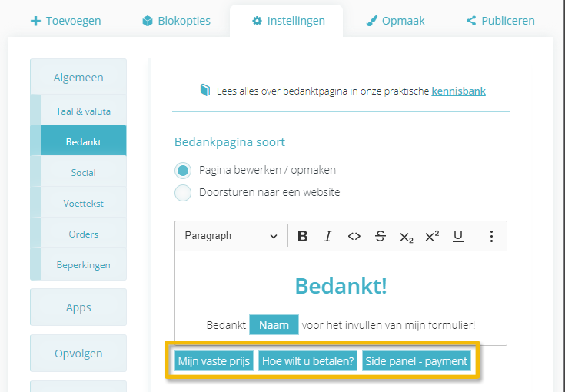Toggle bold formatting in editor
565x392 pixels.
pos(303,236)
